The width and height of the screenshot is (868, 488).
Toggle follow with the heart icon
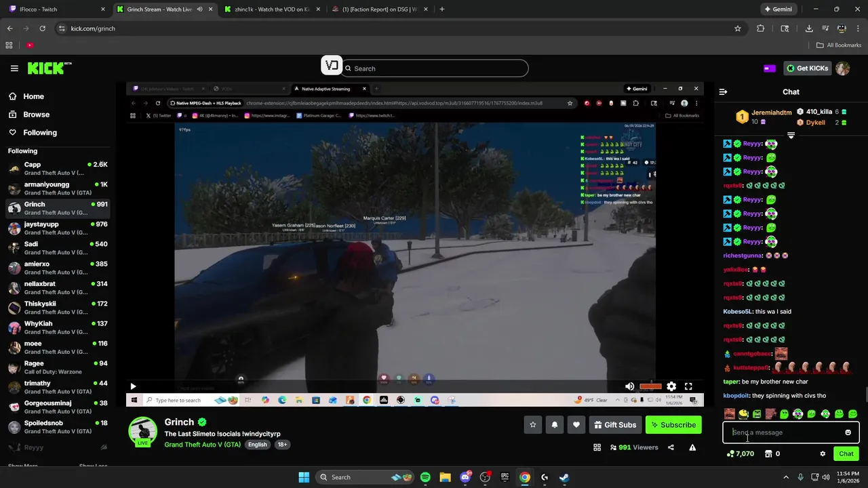[576, 425]
